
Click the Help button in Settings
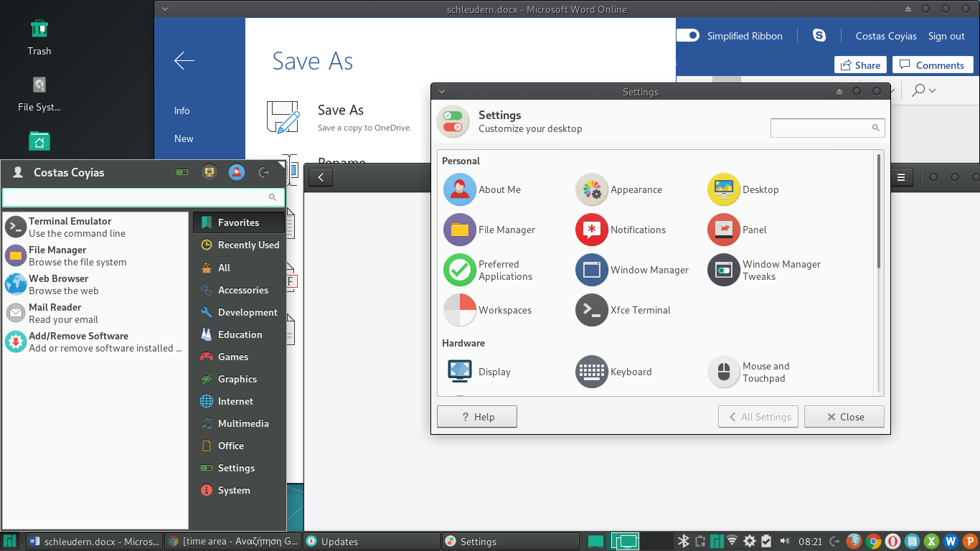476,417
